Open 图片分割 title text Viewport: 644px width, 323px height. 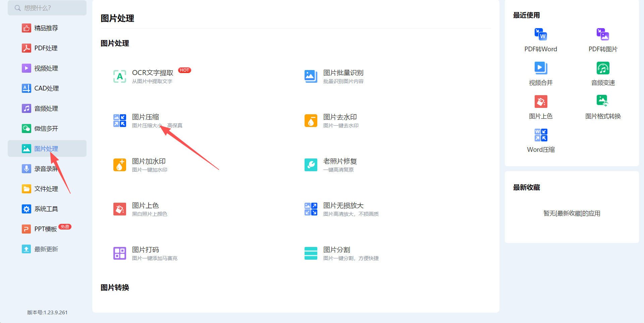tap(337, 250)
